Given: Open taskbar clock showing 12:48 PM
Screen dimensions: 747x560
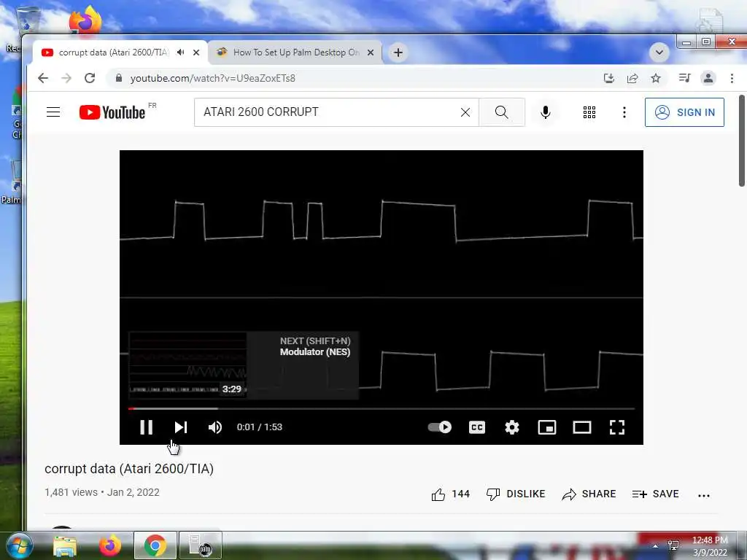Looking at the screenshot, I should click(x=709, y=546).
